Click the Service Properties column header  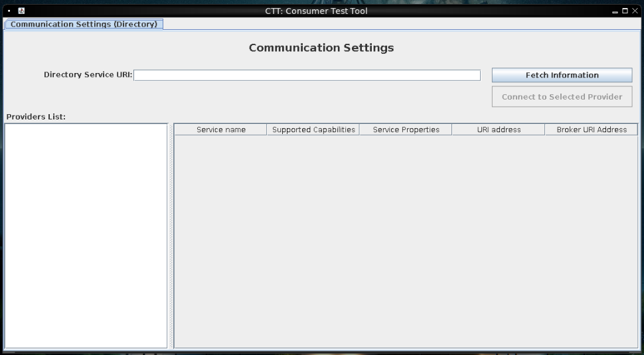pyautogui.click(x=406, y=129)
